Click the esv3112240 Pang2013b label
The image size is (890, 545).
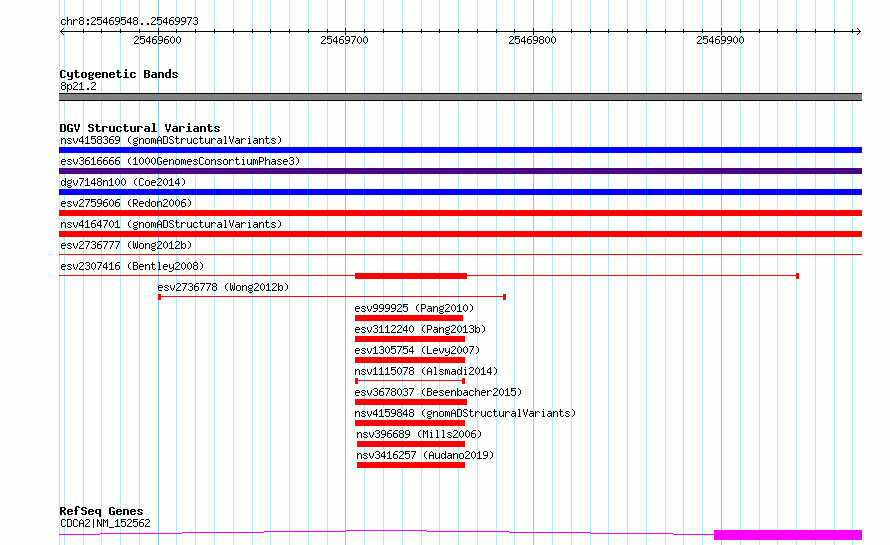tap(420, 329)
